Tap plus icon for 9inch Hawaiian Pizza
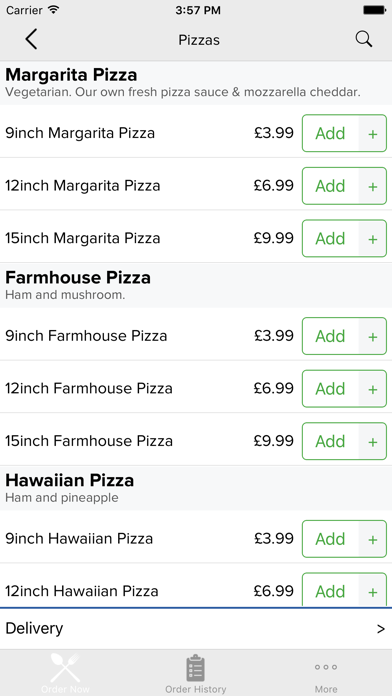392x696 pixels. pos(373,539)
